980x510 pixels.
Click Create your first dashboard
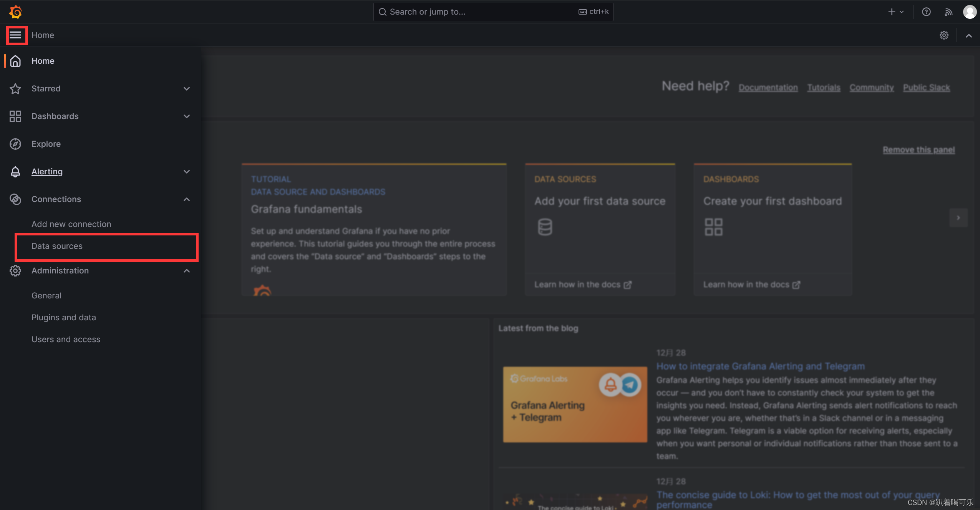(772, 201)
